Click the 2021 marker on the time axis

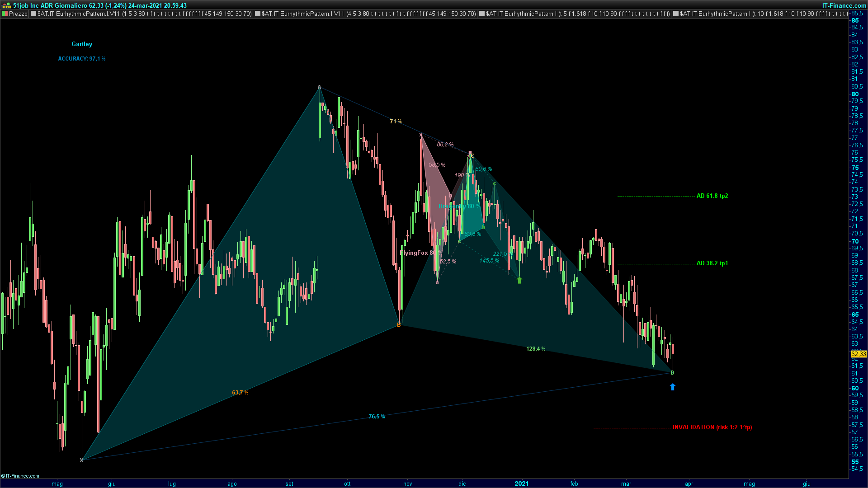(x=521, y=483)
